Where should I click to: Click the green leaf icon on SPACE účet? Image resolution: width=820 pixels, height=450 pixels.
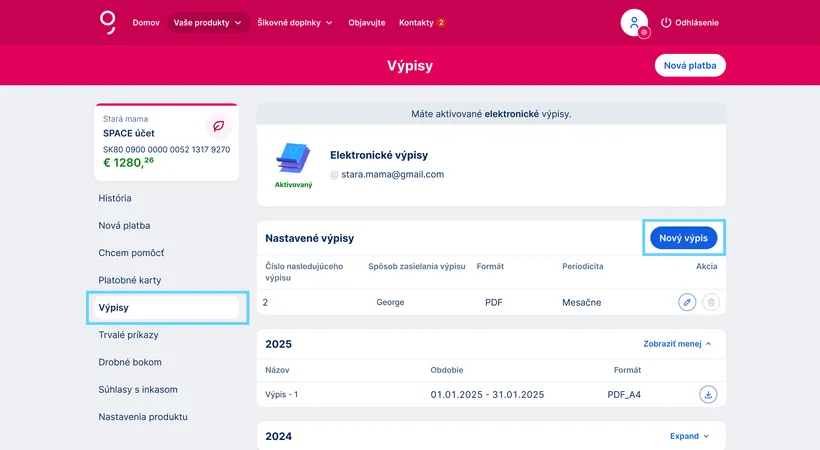tap(218, 127)
